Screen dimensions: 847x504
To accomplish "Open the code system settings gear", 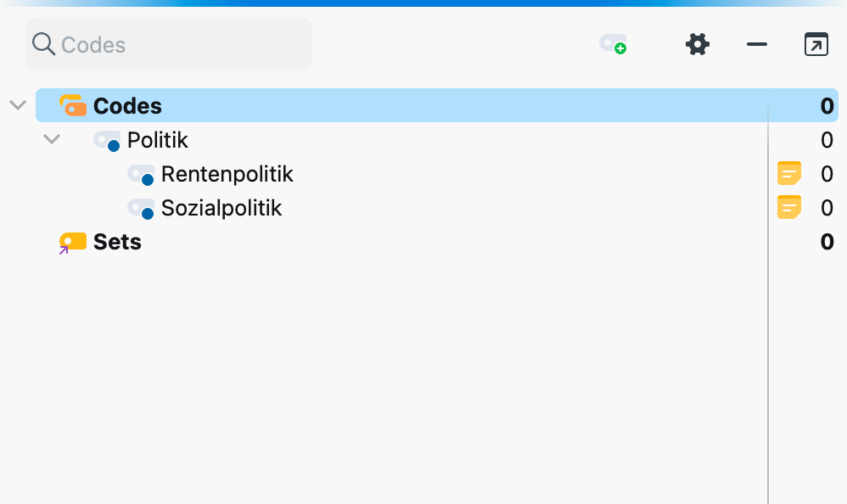I will coord(697,44).
